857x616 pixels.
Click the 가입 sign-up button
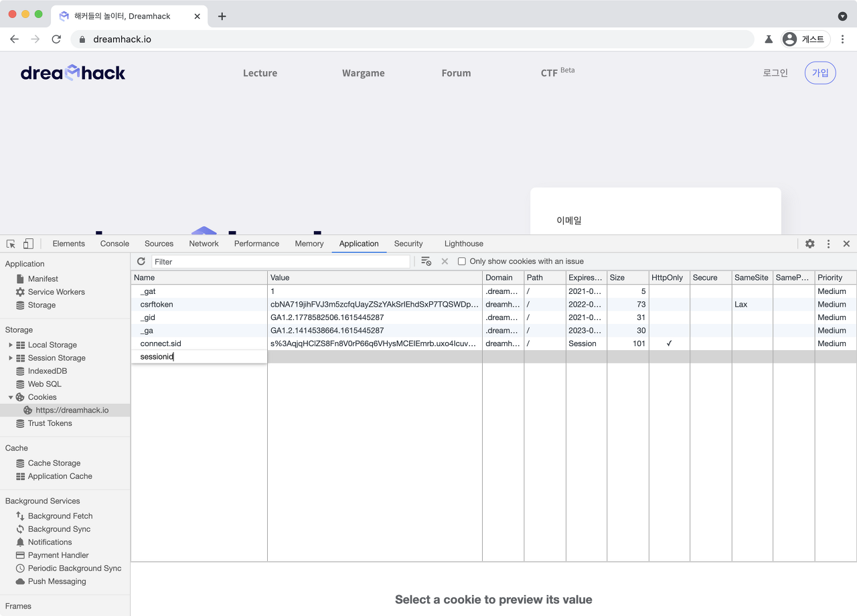pyautogui.click(x=820, y=73)
